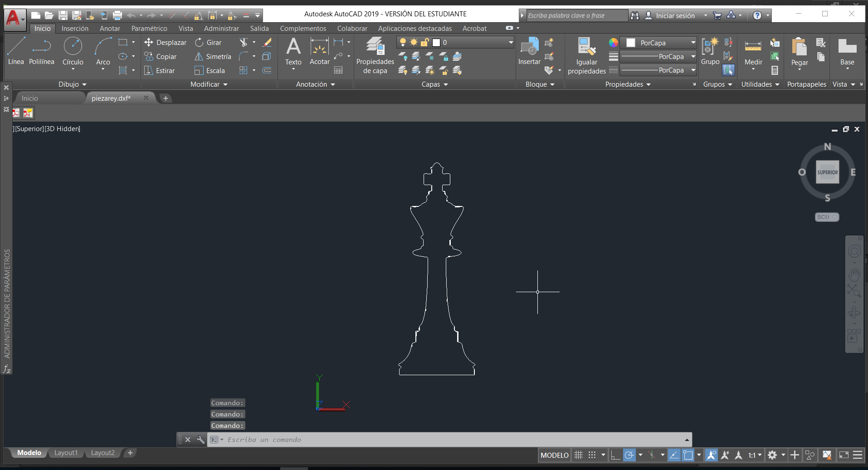The image size is (868, 470).
Task: Add a new layout with plus button
Action: (130, 453)
